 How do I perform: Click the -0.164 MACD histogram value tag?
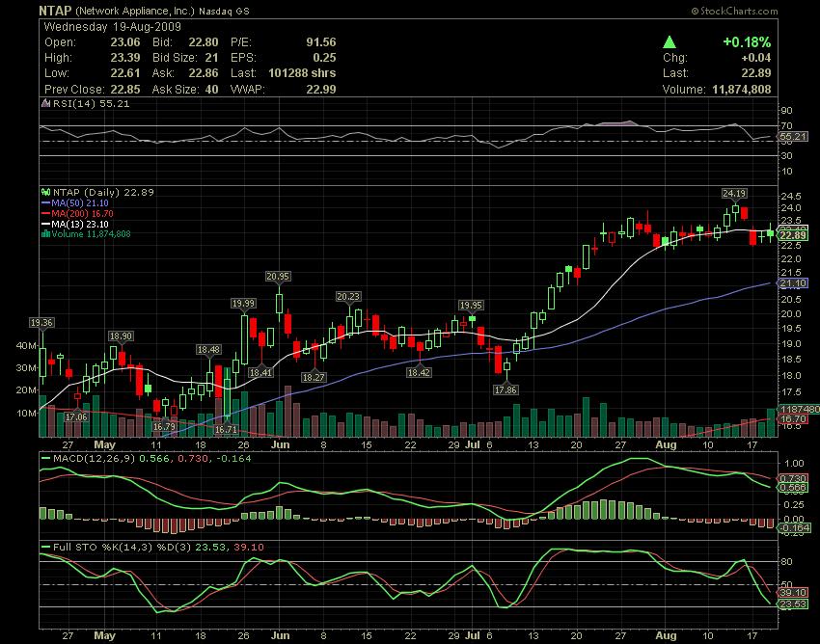[x=794, y=528]
